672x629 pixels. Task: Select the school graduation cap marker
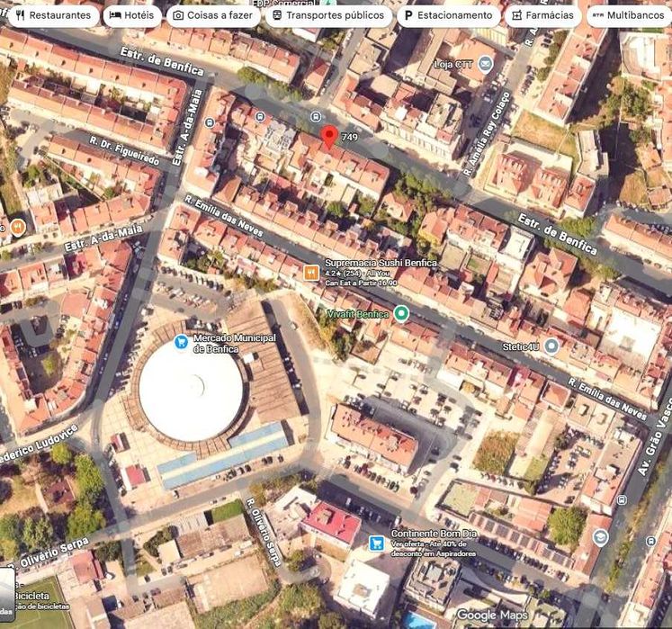[600, 537]
